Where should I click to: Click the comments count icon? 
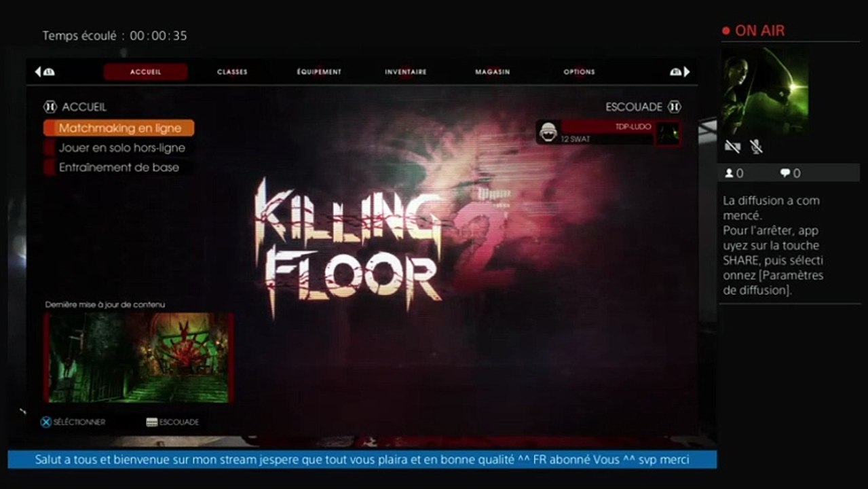[x=785, y=173]
